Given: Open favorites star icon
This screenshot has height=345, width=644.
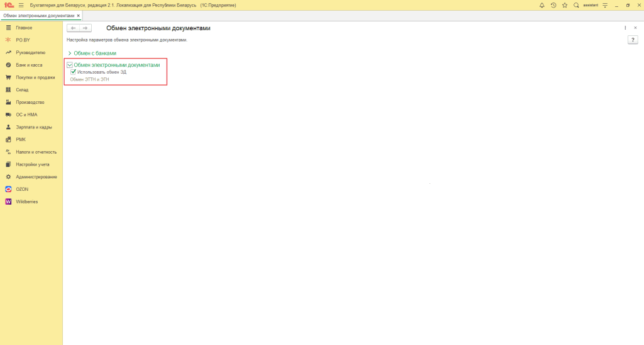Looking at the screenshot, I should coord(565,5).
